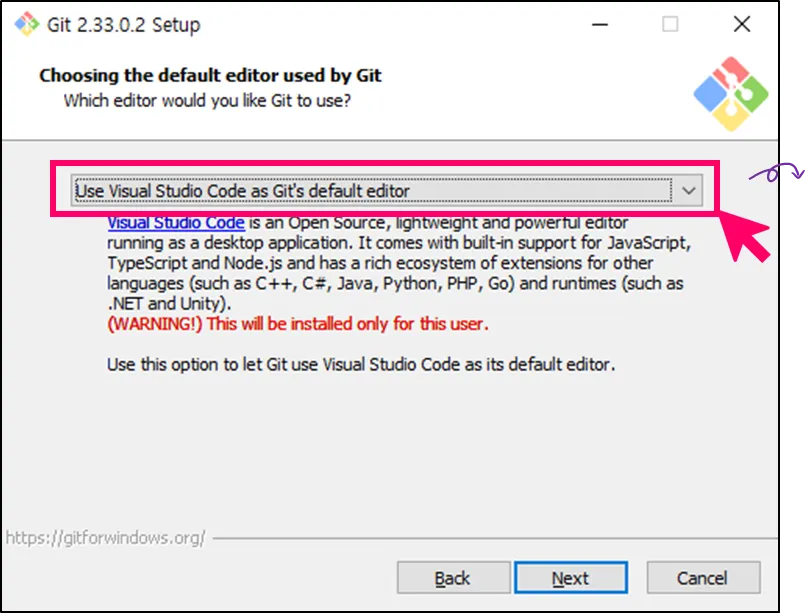Click the Git logo in the header
Image resolution: width=809 pixels, height=613 pixels.
tap(731, 94)
